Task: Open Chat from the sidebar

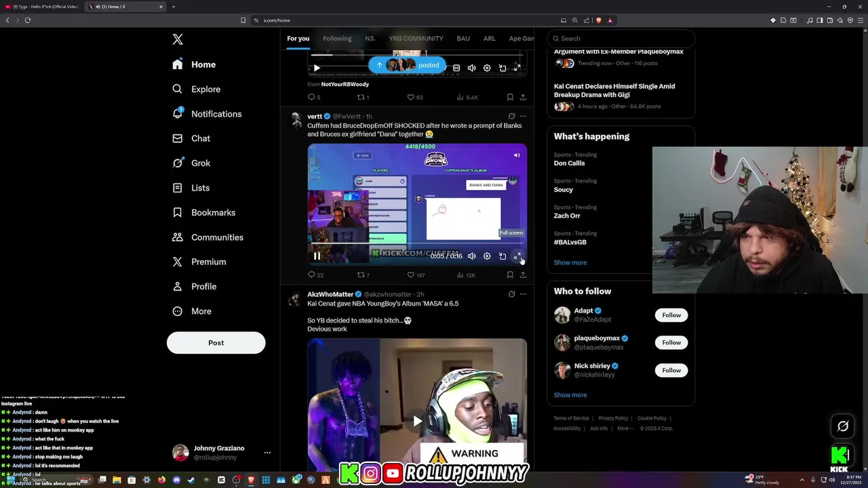Action: [191, 138]
